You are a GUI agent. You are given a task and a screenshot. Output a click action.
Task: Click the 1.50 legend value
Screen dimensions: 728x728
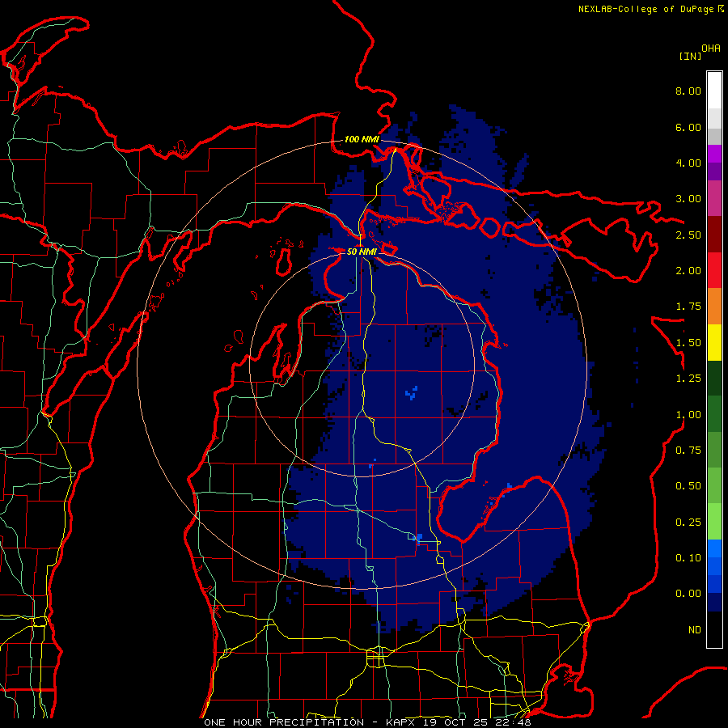click(x=688, y=343)
